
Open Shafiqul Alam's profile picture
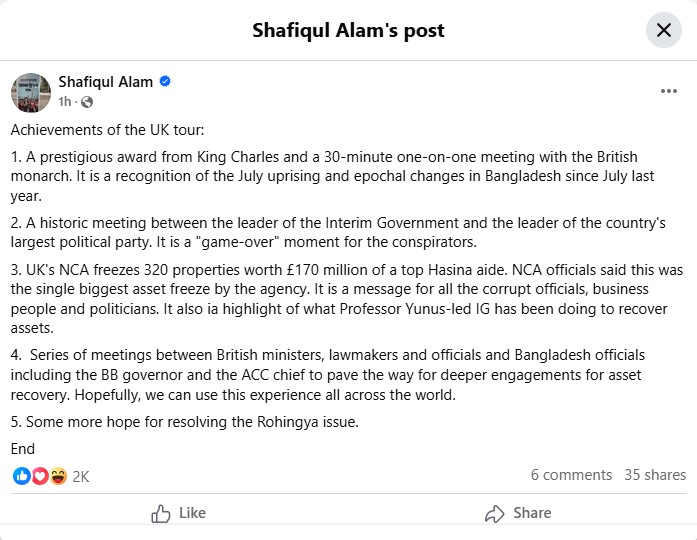click(31, 92)
